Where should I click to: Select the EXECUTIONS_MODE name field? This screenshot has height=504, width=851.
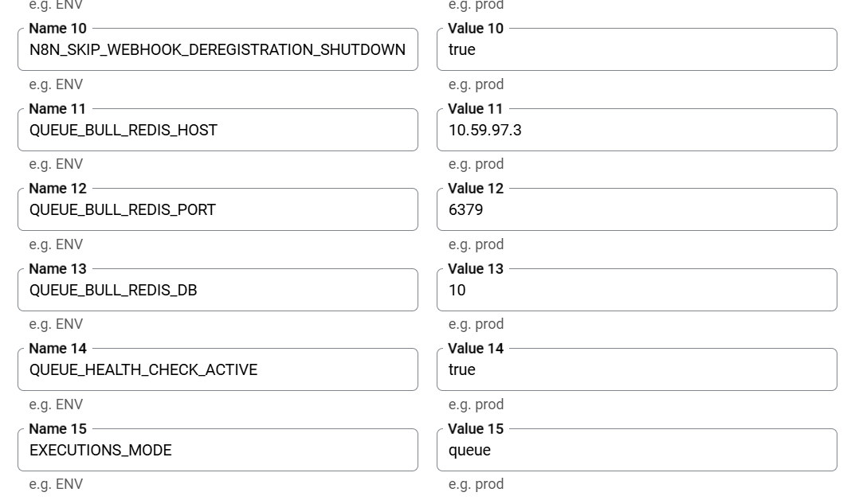[x=218, y=451]
